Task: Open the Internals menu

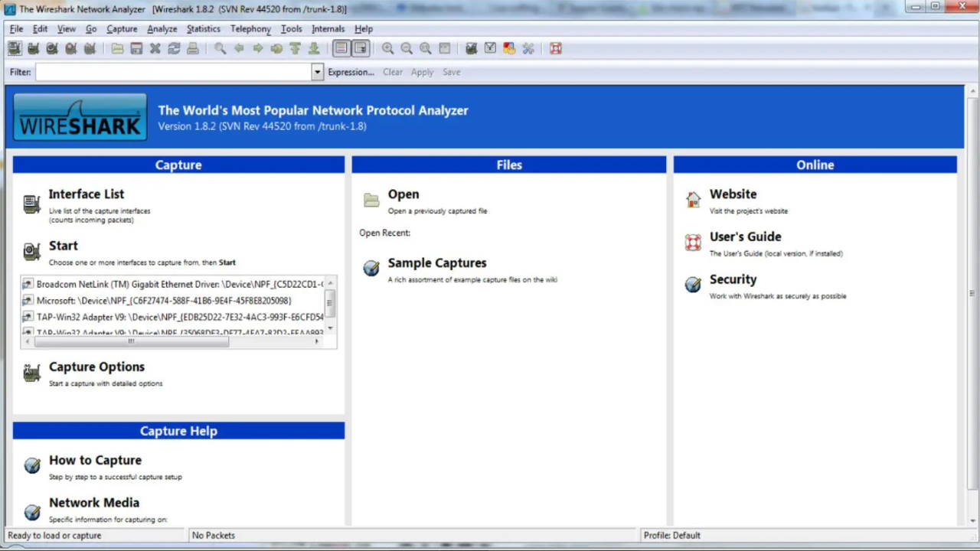Action: pos(328,28)
